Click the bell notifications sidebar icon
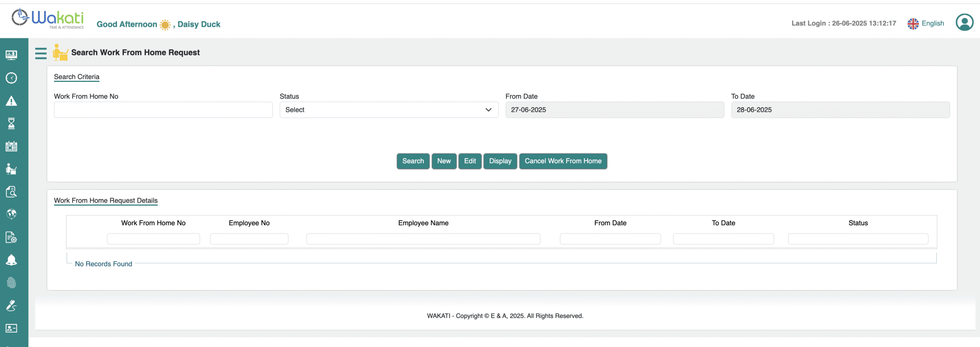This screenshot has height=347, width=980. click(11, 260)
